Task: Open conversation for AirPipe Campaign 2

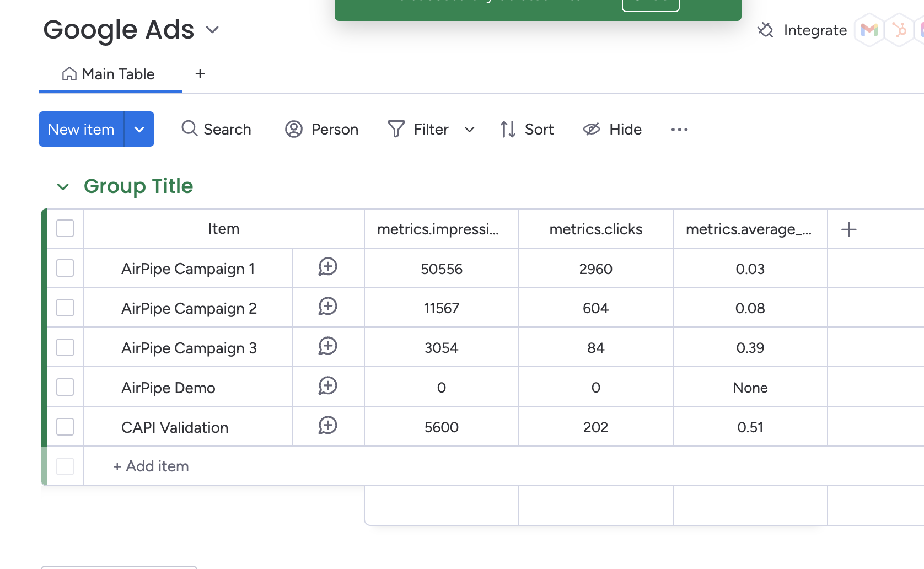Action: (327, 307)
